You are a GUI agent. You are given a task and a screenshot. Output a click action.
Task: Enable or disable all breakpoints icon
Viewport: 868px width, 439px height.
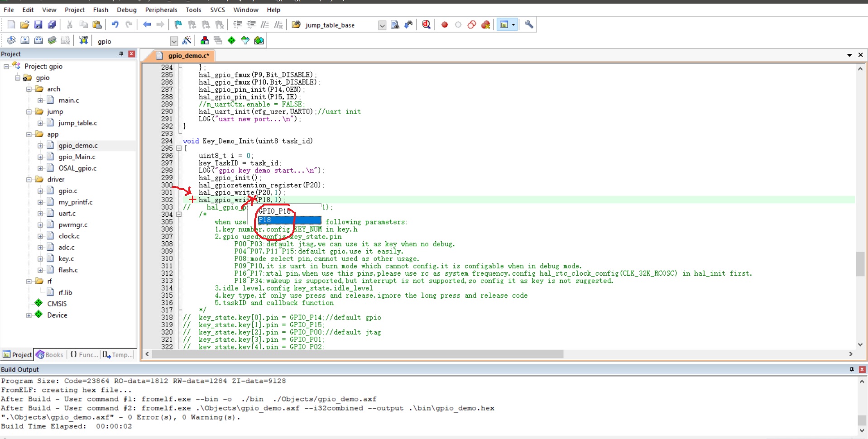pyautogui.click(x=472, y=25)
